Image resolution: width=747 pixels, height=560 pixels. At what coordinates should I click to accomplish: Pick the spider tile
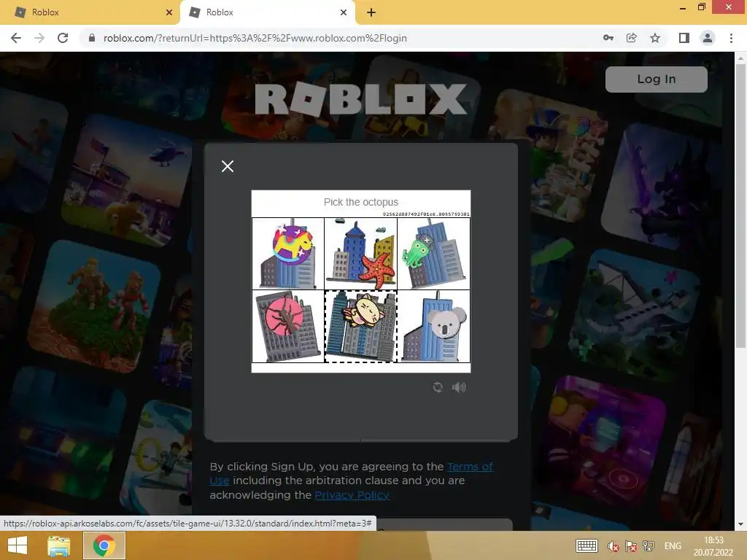tap(287, 327)
